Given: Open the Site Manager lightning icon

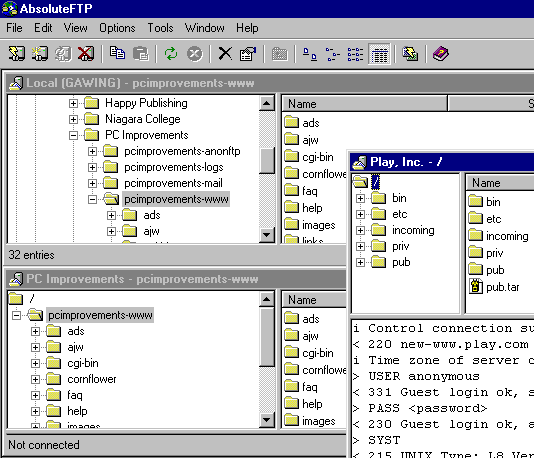Looking at the screenshot, I should pyautogui.click(x=410, y=54).
